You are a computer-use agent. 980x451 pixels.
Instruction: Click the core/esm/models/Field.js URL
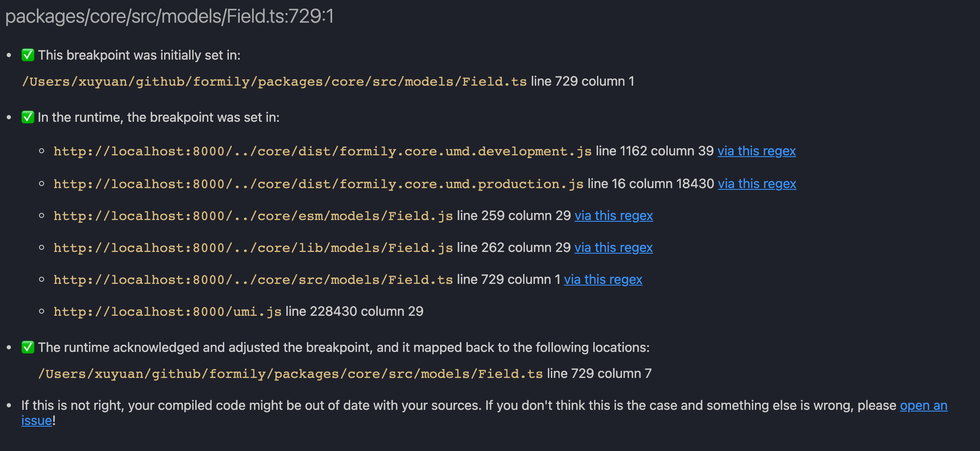[x=253, y=216]
